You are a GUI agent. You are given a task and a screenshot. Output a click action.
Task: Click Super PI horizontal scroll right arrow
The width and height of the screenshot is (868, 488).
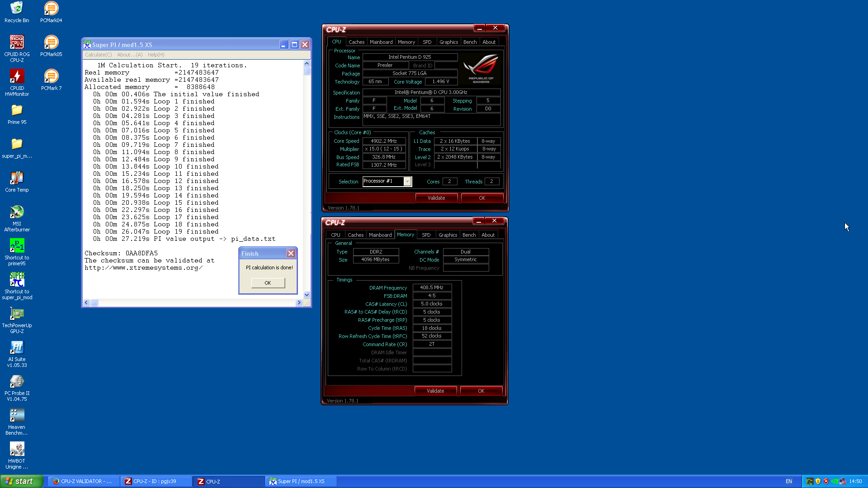(299, 303)
